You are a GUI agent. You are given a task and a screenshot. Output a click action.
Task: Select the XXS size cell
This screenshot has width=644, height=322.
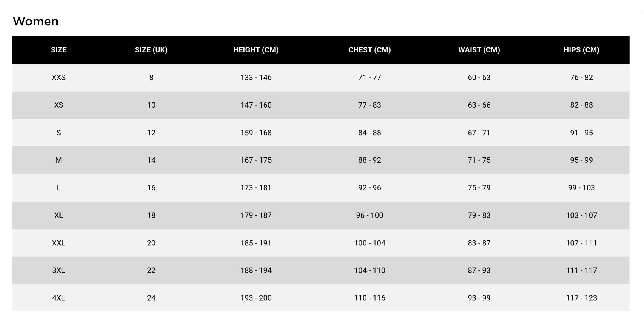point(59,78)
